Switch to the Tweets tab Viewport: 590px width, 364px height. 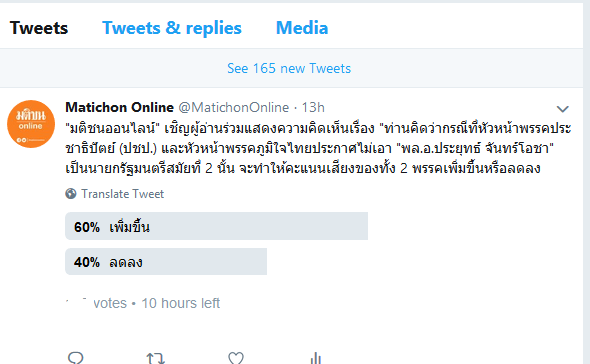[x=39, y=28]
